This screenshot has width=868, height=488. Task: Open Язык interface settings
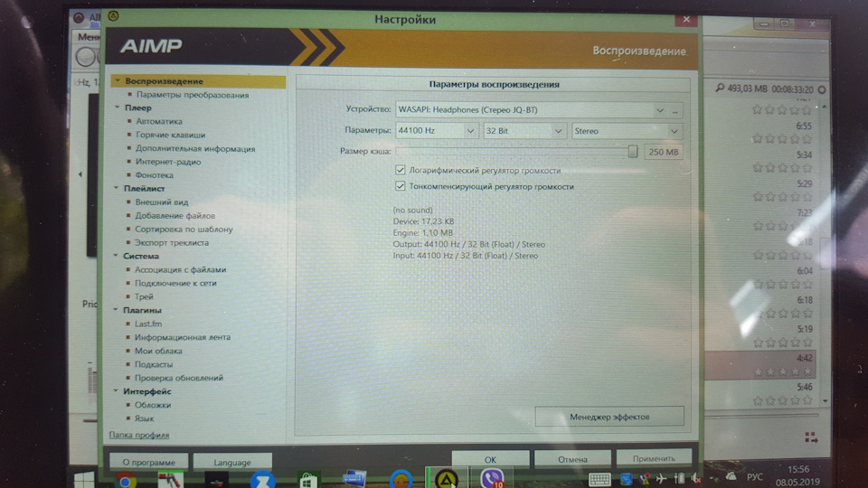click(x=144, y=418)
